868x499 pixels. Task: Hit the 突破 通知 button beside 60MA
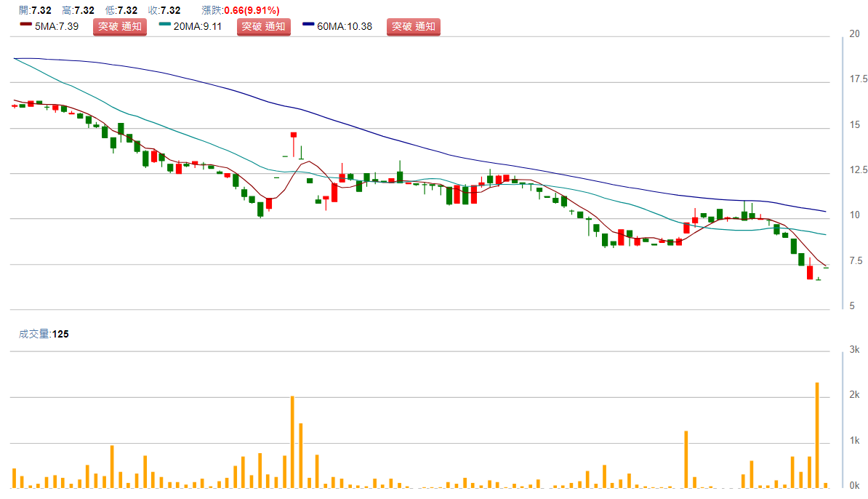[x=414, y=27]
